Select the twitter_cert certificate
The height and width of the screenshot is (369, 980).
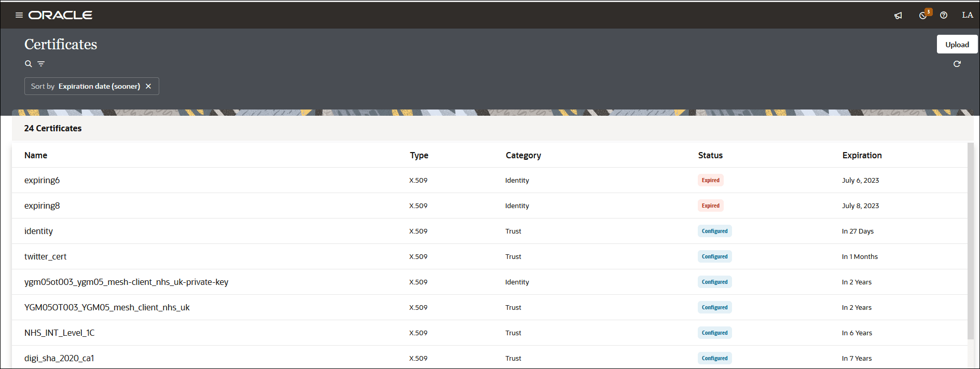click(45, 256)
